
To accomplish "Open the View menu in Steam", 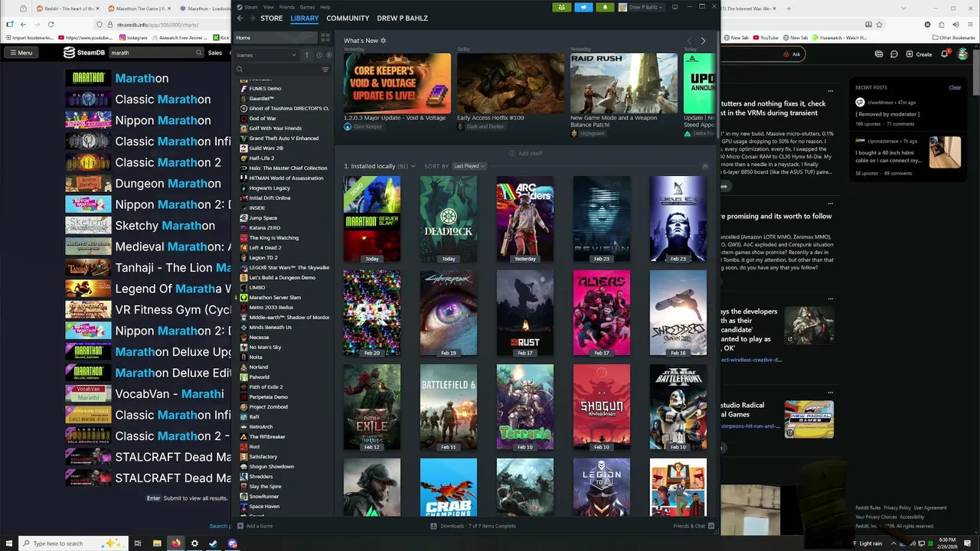I will [x=268, y=7].
